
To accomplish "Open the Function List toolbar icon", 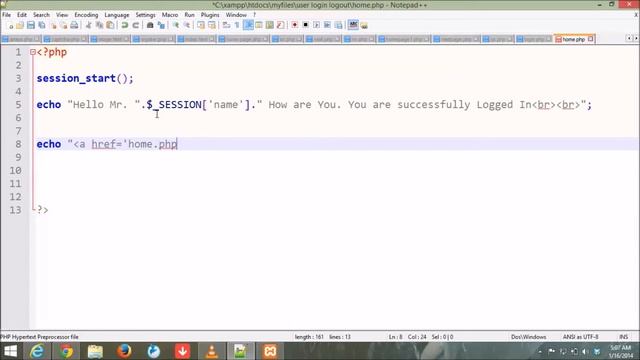I will (280, 25).
